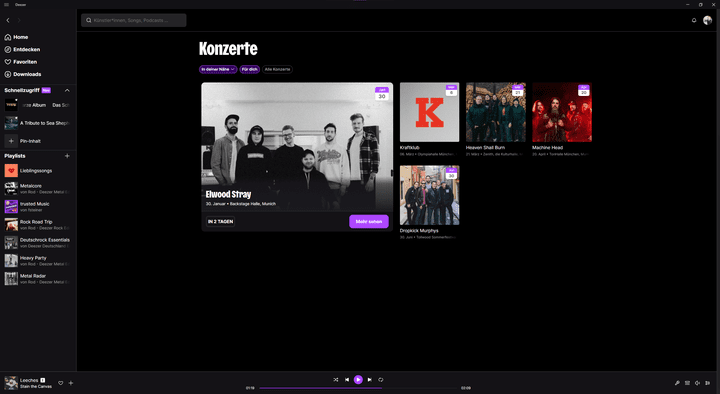Open the hamburger menu in title bar
The width and height of the screenshot is (720, 394).
(6, 5)
